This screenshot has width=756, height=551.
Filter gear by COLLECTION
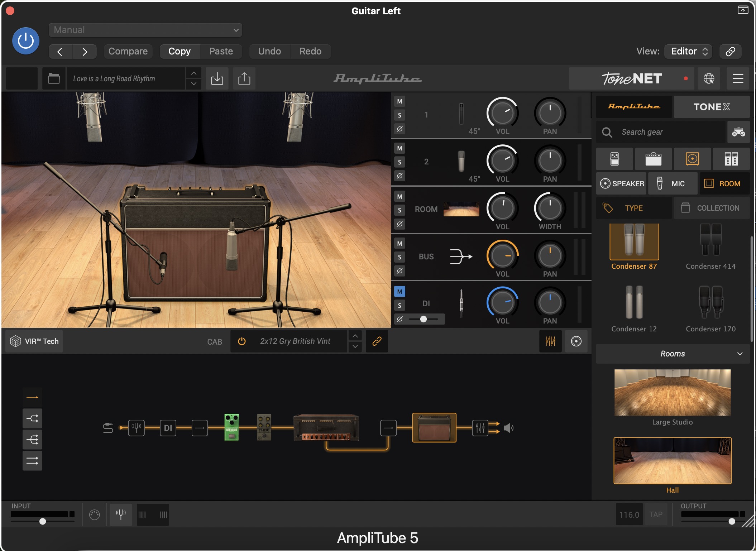[712, 208]
